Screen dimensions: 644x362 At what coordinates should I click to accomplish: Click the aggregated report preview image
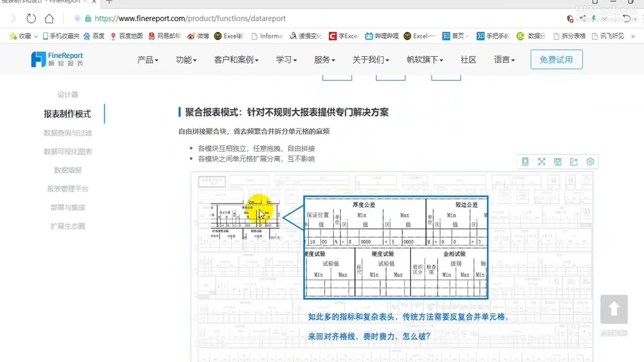coord(392,266)
